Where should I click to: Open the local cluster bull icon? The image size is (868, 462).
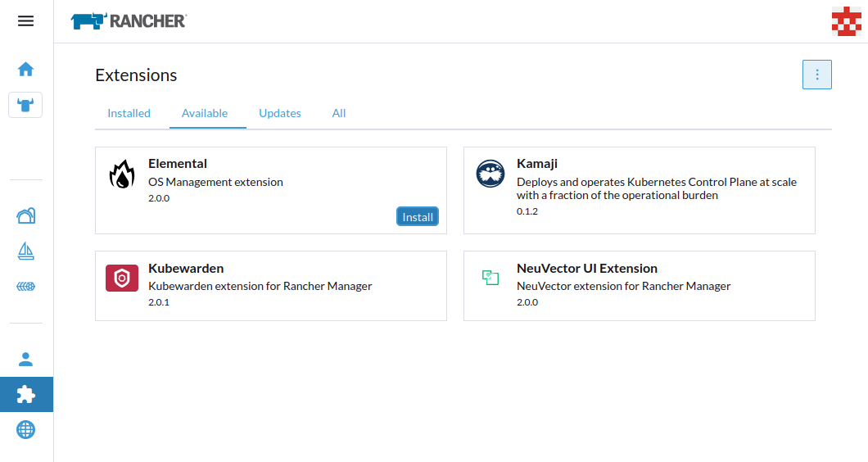click(x=25, y=105)
